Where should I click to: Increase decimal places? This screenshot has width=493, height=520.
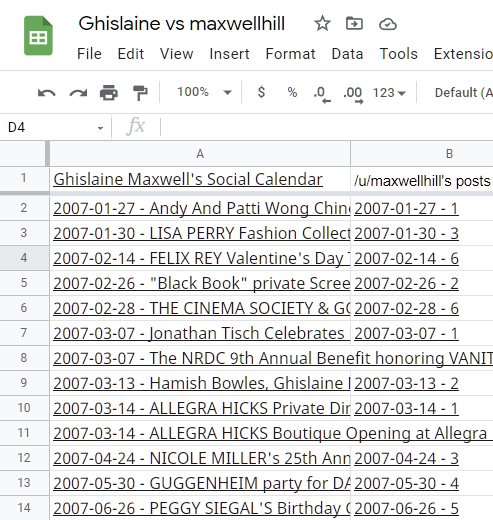(353, 94)
